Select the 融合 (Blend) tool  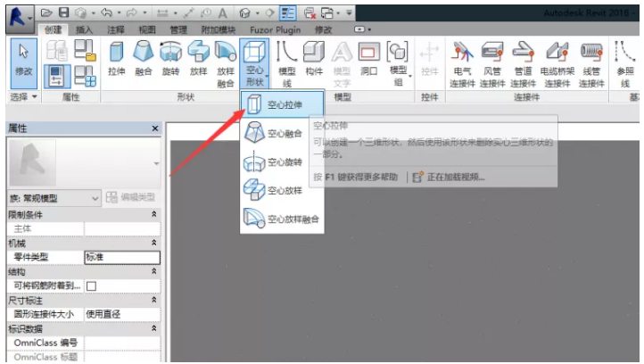click(144, 59)
